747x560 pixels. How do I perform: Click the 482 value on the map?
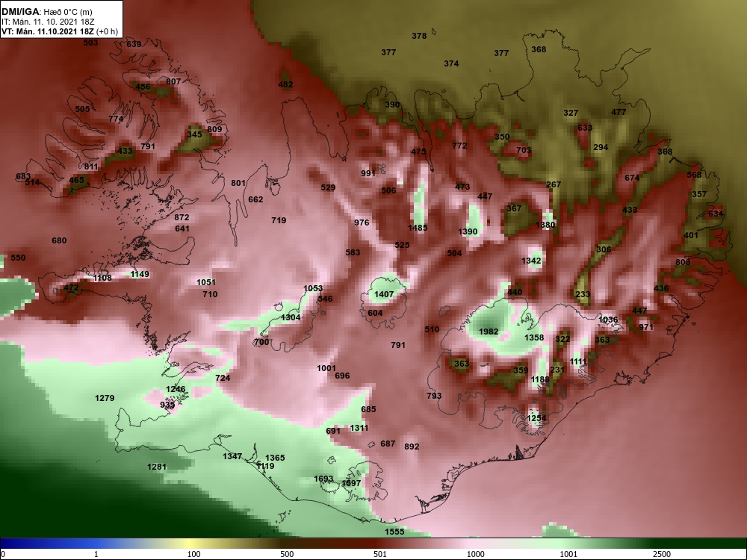285,85
